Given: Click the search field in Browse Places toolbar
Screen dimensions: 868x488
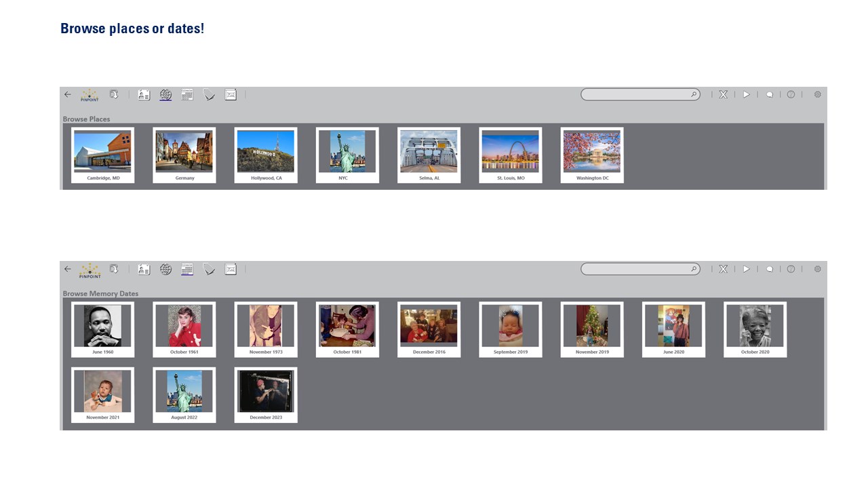Looking at the screenshot, I should tap(640, 95).
